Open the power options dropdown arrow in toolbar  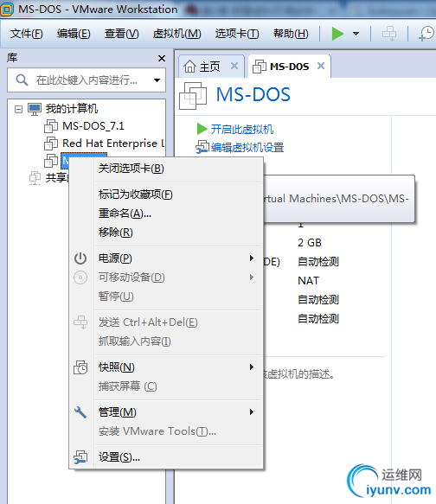tap(356, 34)
